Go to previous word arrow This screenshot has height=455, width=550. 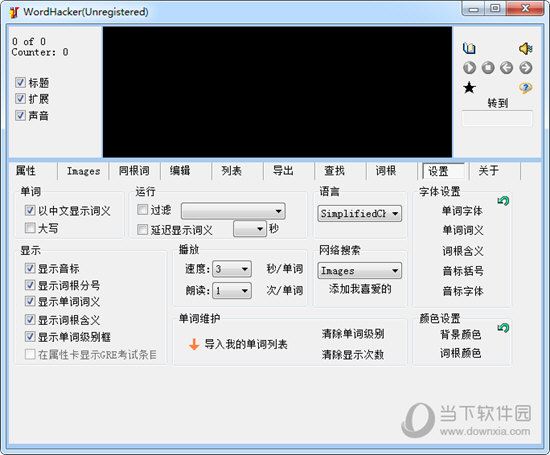click(507, 68)
